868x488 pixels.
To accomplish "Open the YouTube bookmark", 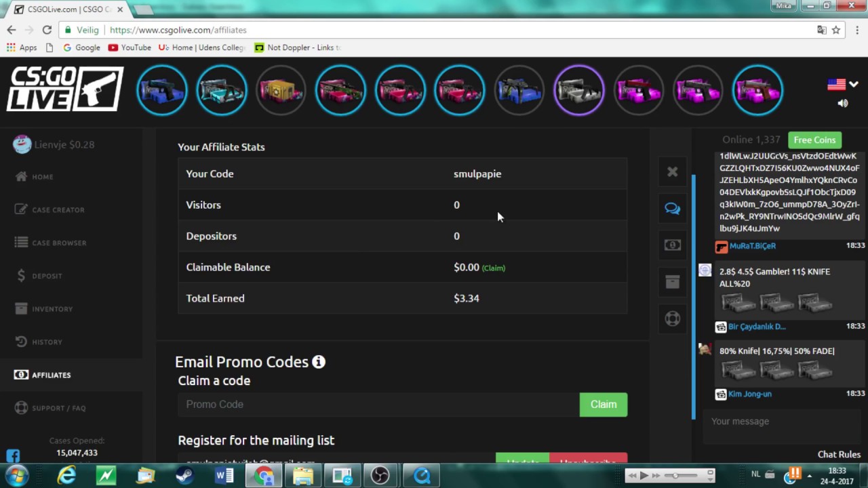I will (x=130, y=47).
